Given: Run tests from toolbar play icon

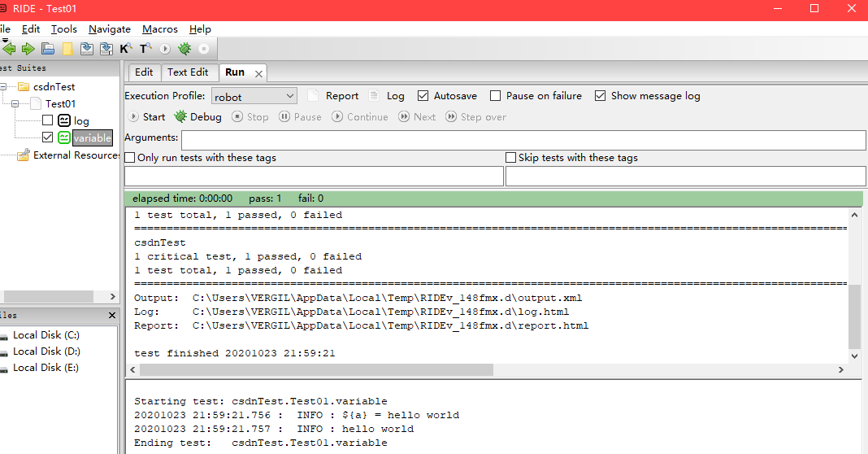Looking at the screenshot, I should coord(165,49).
